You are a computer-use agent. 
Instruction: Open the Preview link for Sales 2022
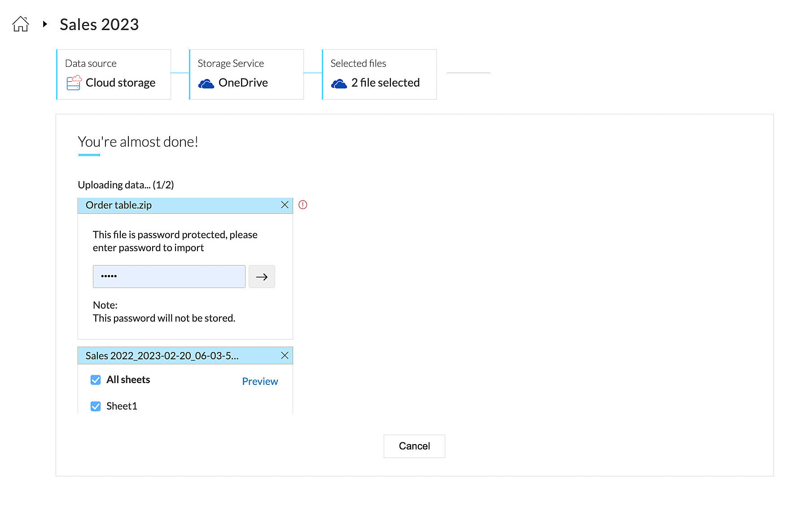pos(260,381)
